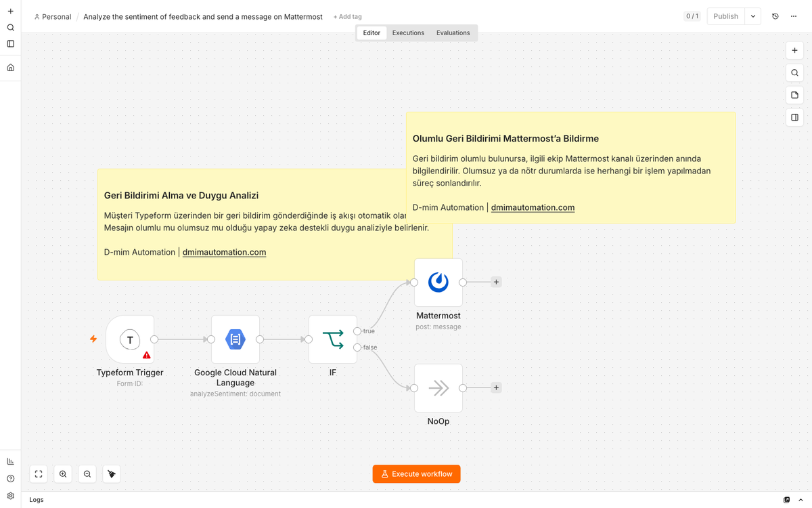The image size is (812, 508).
Task: Click the Logs label in the bottom bar
Action: 37,500
